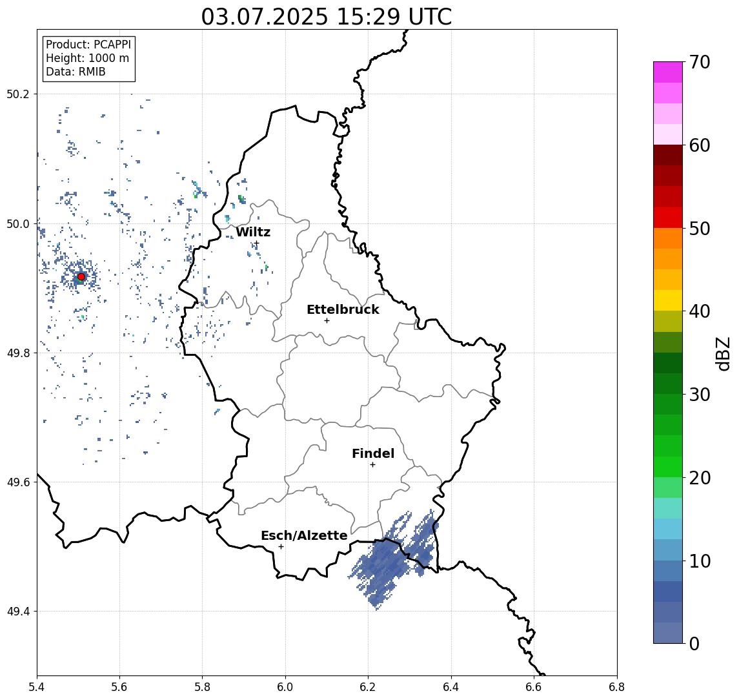This screenshot has height=700, width=739.
Task: Click the plus marker below Findel
Action: [x=372, y=465]
